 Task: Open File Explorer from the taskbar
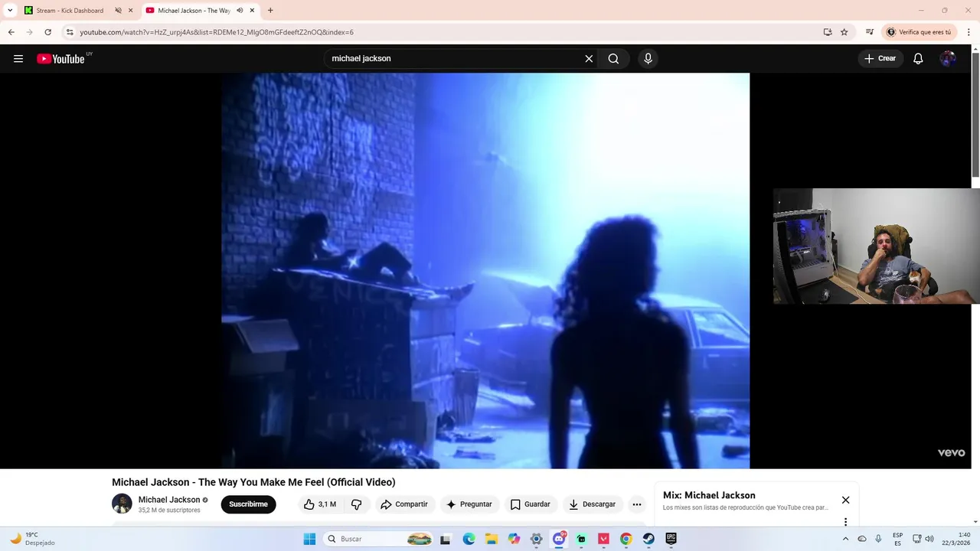[492, 539]
